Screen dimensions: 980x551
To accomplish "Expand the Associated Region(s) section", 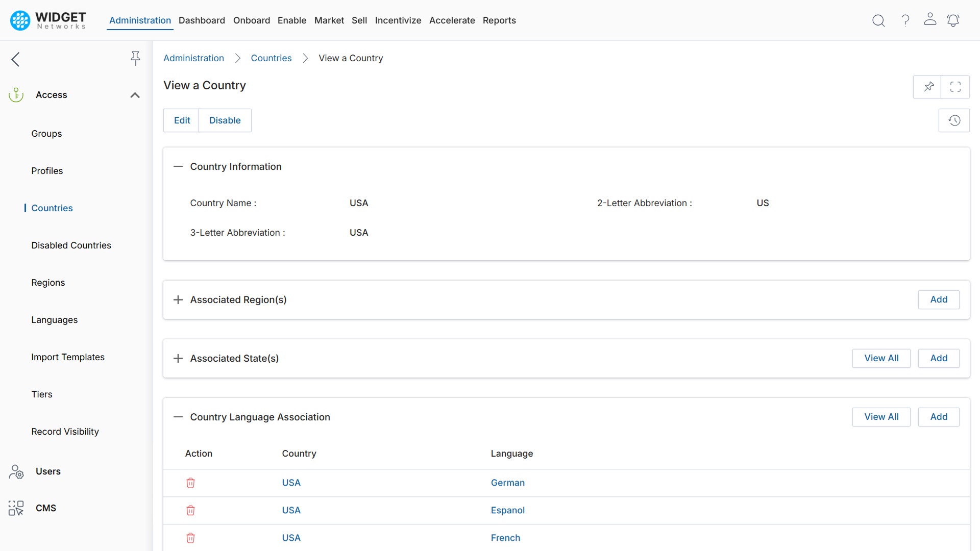I will 178,300.
